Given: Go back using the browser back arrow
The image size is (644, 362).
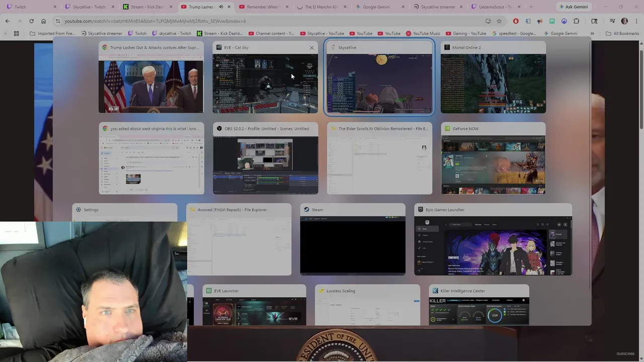Looking at the screenshot, I should pos(8,21).
